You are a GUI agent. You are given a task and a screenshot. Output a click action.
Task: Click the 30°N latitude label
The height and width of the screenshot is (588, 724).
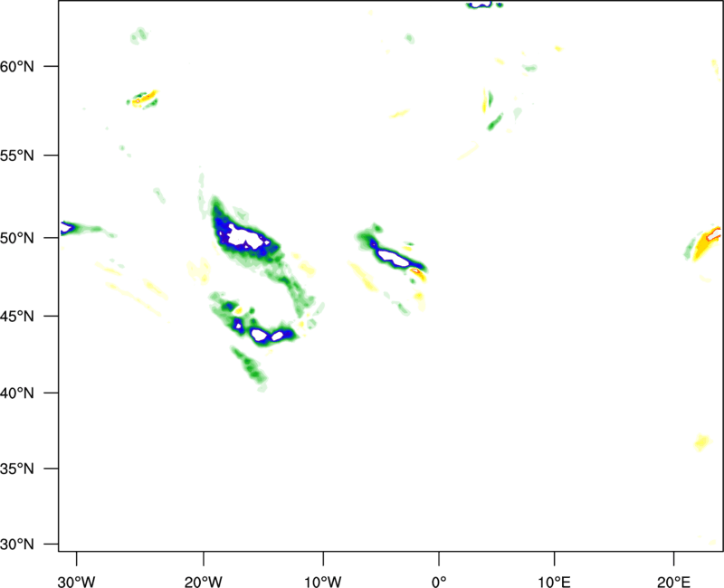17,545
